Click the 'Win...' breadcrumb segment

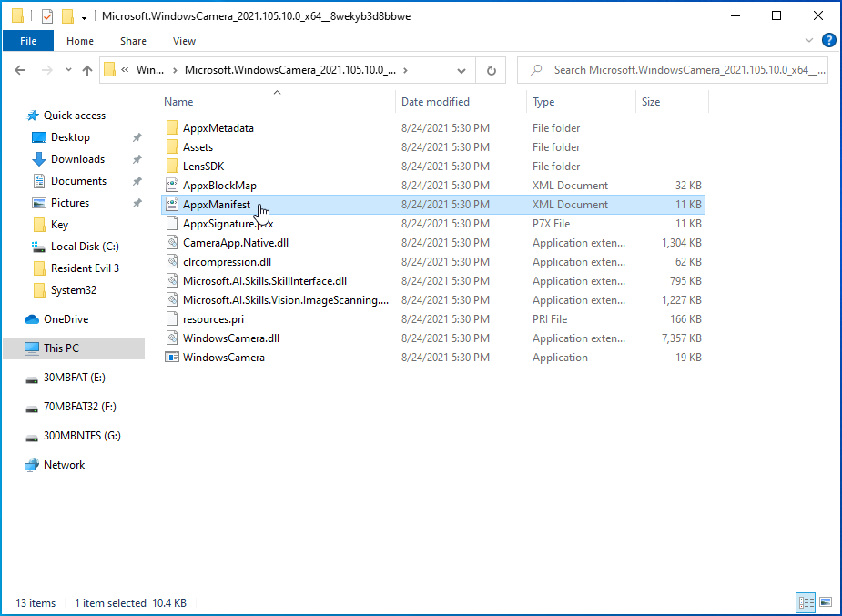click(150, 70)
